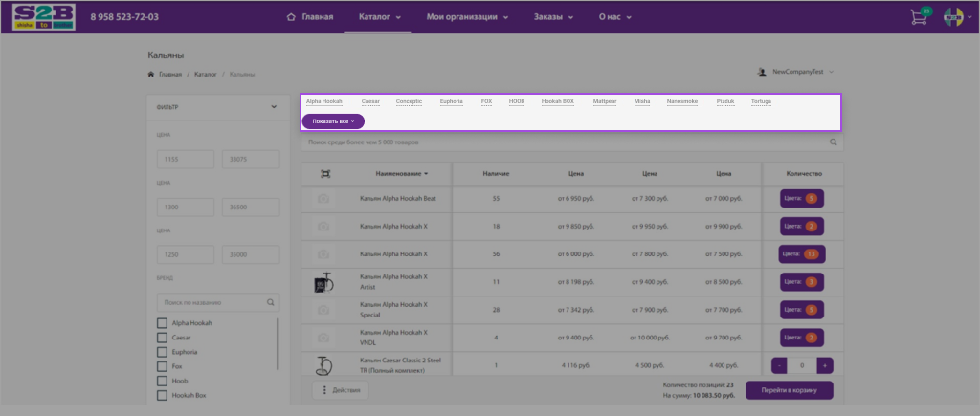Image resolution: width=980 pixels, height=416 pixels.
Task: Open image of Кальян Caesar Classic 2 Steel
Action: coord(323,364)
